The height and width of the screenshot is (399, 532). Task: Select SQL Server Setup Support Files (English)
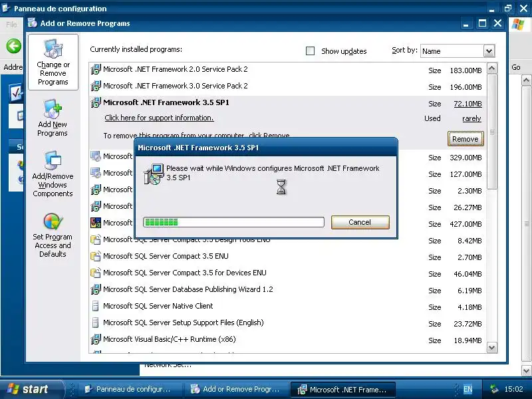pyautogui.click(x=184, y=323)
